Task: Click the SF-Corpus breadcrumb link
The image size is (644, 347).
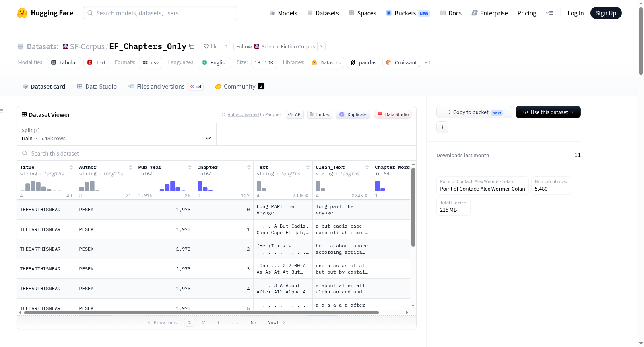Action: tap(87, 47)
